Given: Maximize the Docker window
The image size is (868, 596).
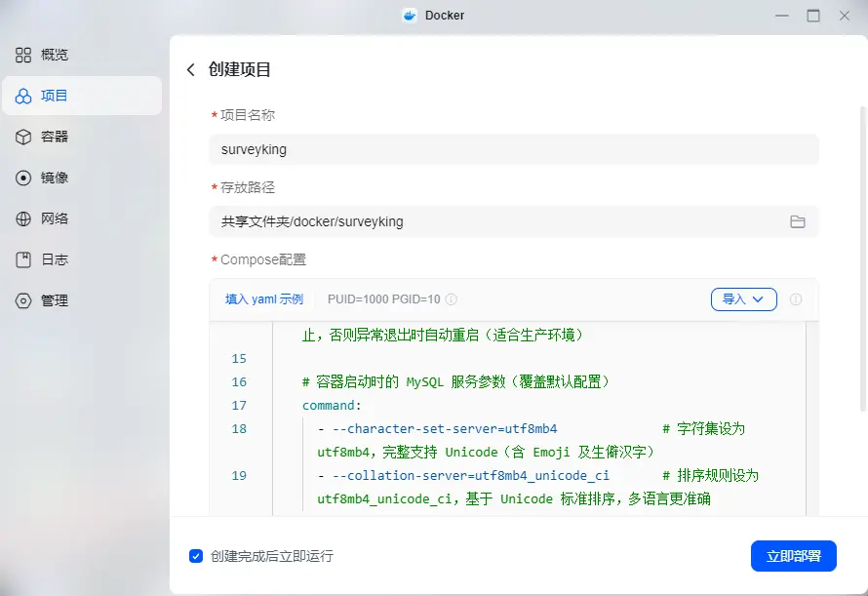Looking at the screenshot, I should tap(813, 16).
